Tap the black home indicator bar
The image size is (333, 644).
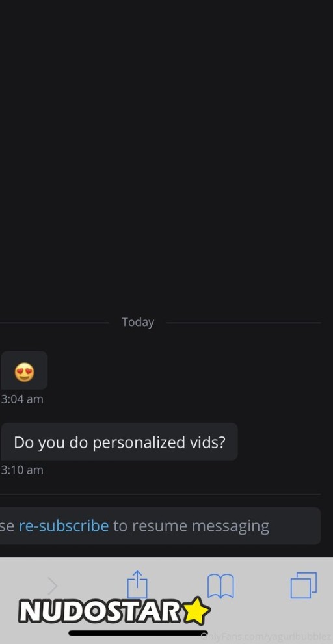click(x=138, y=633)
